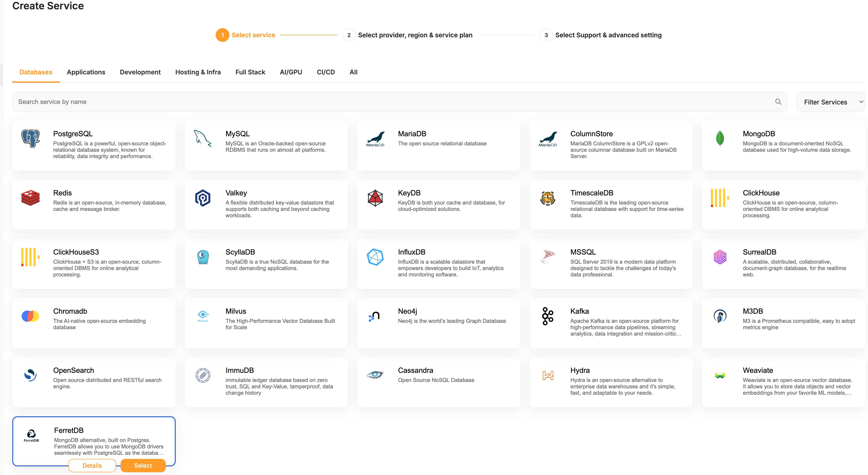Click the Redis red stack icon

pos(30,198)
